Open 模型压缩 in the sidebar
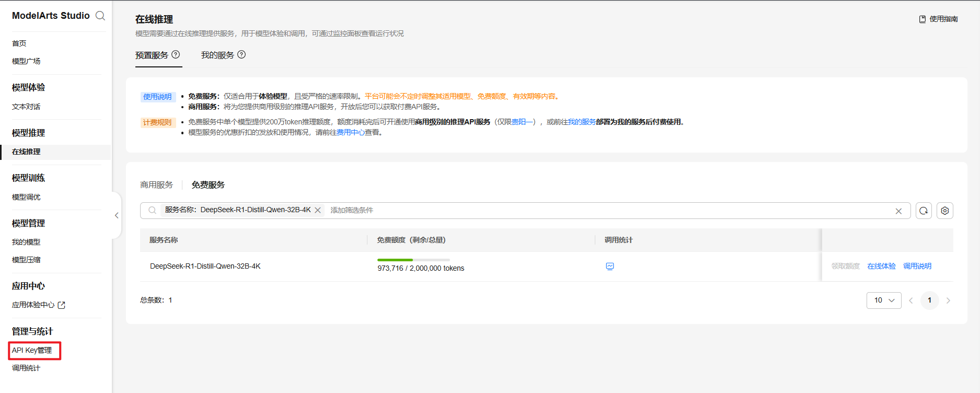The image size is (980, 393). (x=26, y=260)
